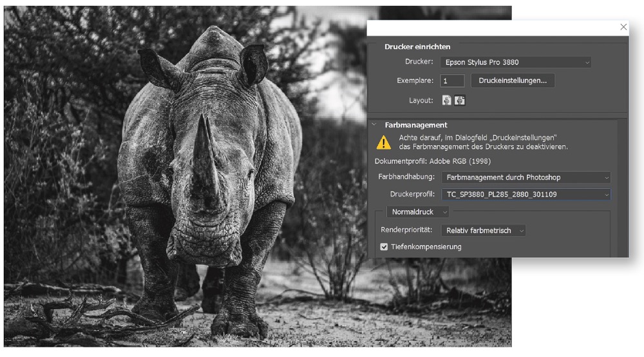Collapse the Farbmanagement section
The height and width of the screenshot is (357, 644).
point(374,125)
